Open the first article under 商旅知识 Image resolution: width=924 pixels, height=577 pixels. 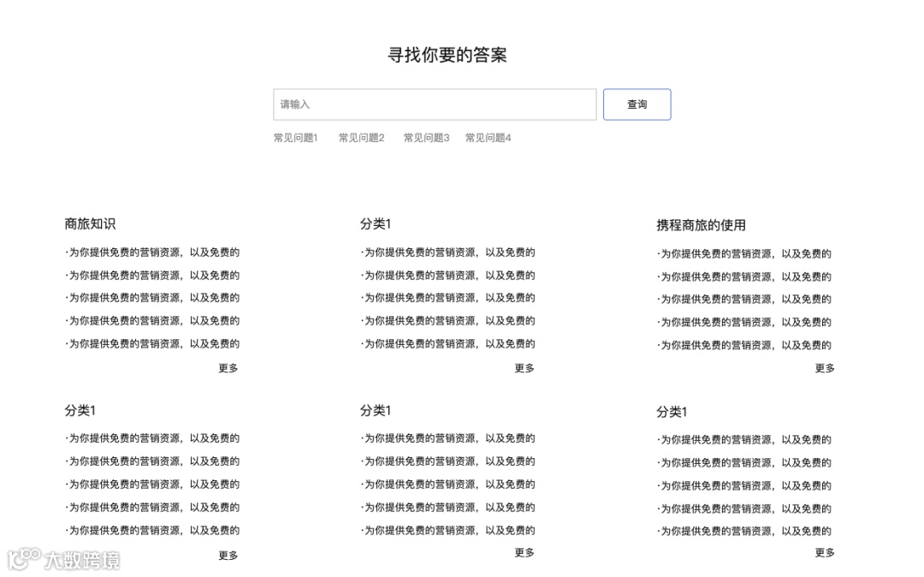152,253
